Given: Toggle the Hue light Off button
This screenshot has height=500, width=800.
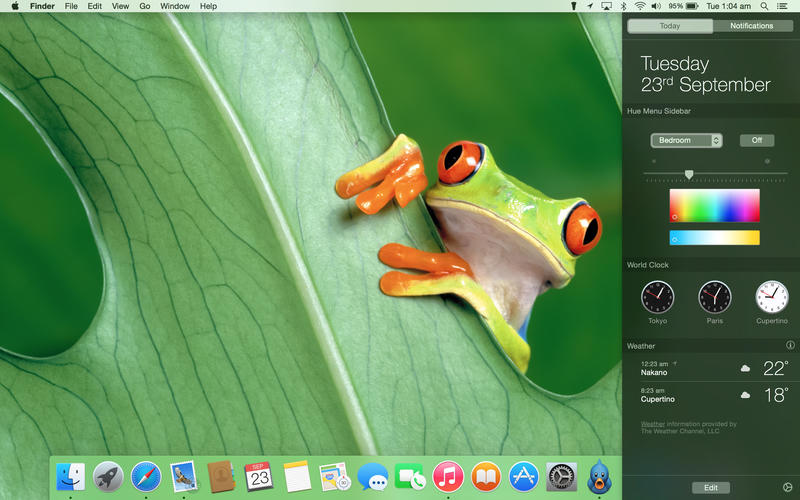Looking at the screenshot, I should click(x=756, y=140).
